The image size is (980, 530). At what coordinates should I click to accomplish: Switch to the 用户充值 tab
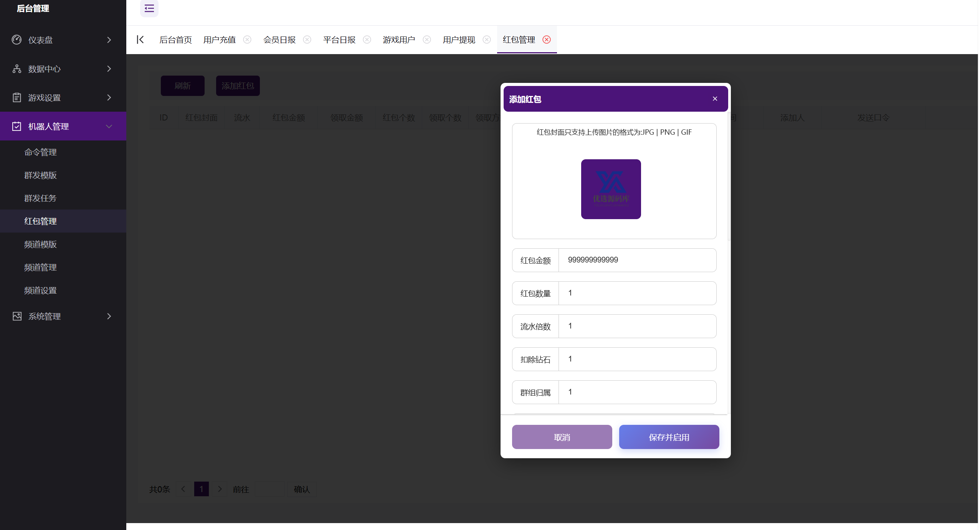(x=220, y=40)
